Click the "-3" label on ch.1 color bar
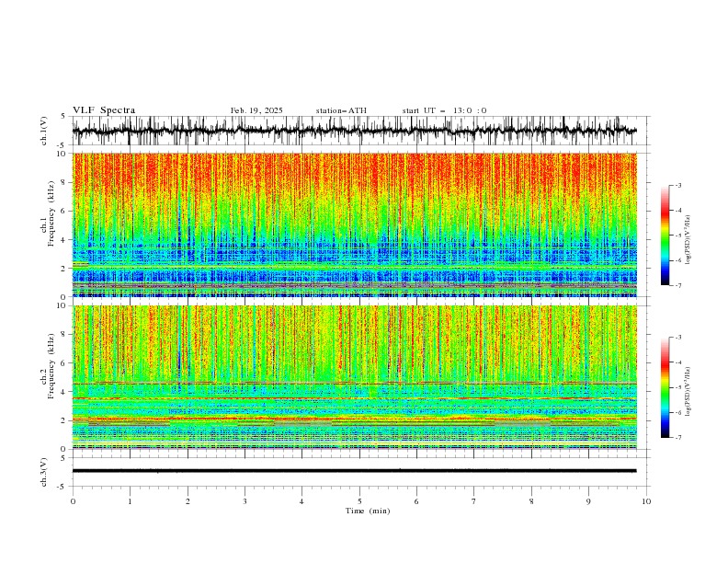The width and height of the screenshot is (728, 563). coord(677,185)
